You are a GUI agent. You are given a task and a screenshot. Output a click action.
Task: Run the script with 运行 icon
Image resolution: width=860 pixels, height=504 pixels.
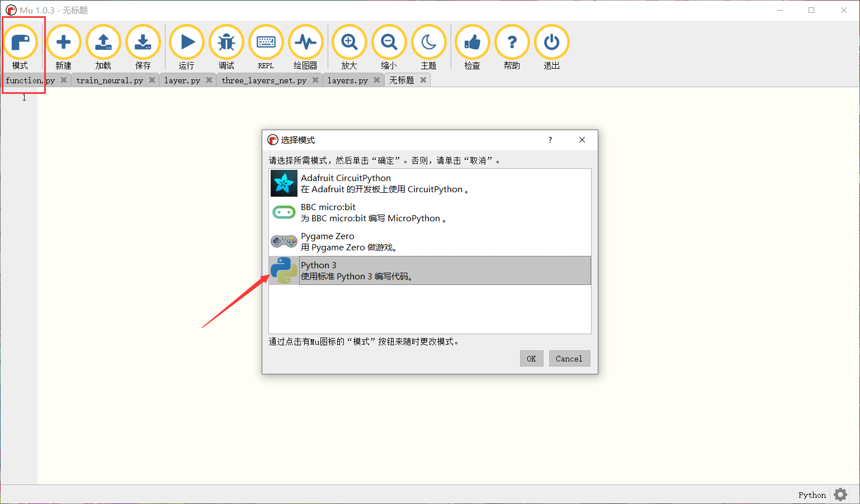(x=186, y=42)
